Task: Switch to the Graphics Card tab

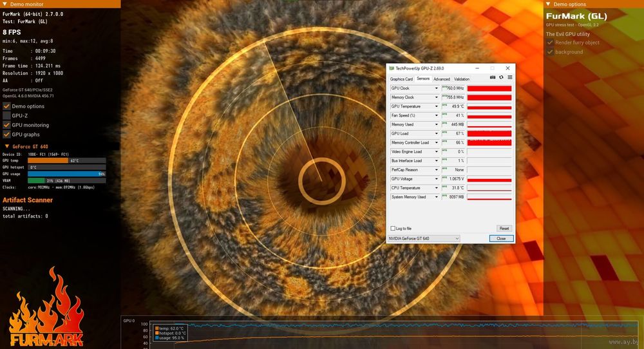Action: point(401,79)
